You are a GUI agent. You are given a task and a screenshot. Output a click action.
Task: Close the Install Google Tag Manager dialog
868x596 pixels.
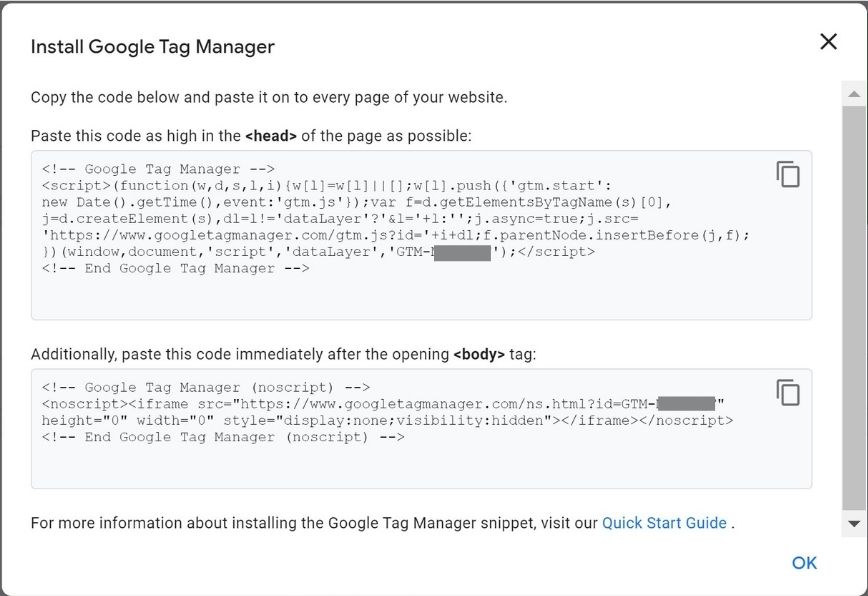point(828,42)
